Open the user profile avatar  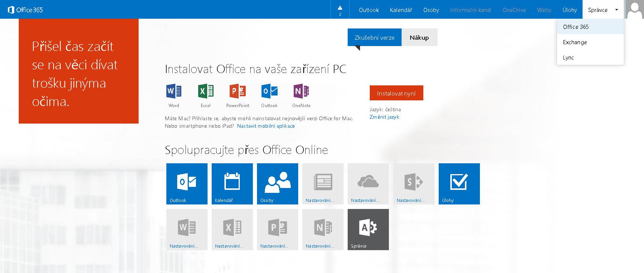(635, 9)
